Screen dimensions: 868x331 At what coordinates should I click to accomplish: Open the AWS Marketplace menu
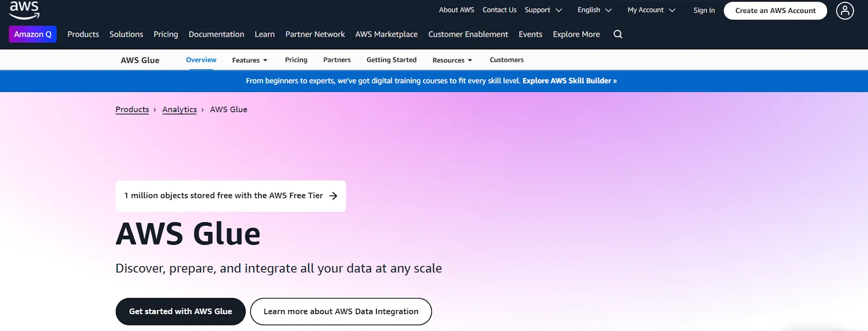click(x=386, y=34)
